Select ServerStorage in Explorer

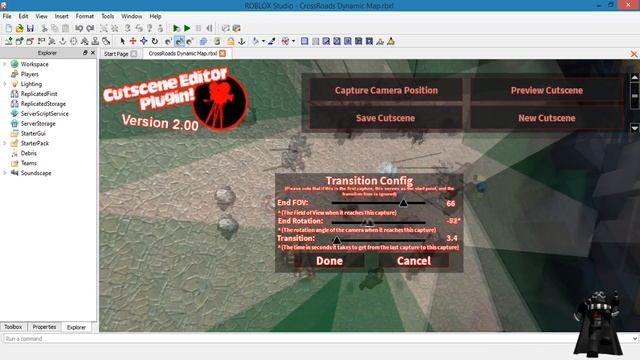(38, 123)
